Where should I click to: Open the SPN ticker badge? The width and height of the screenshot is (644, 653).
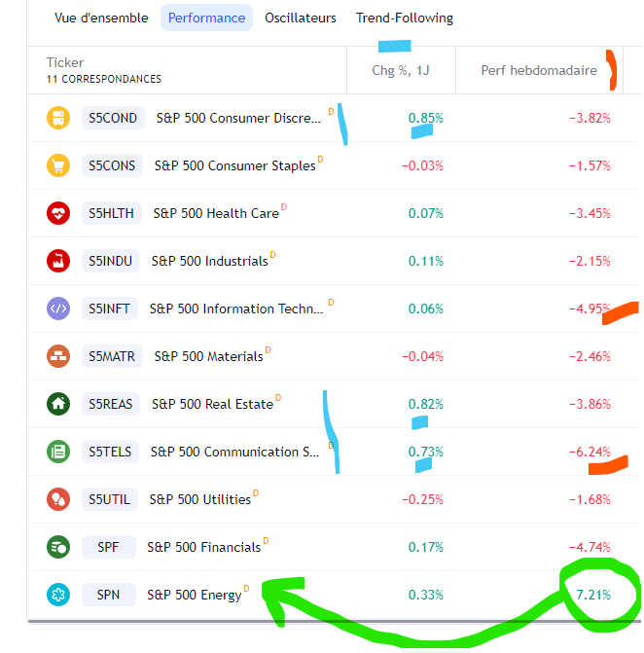pyautogui.click(x=108, y=595)
